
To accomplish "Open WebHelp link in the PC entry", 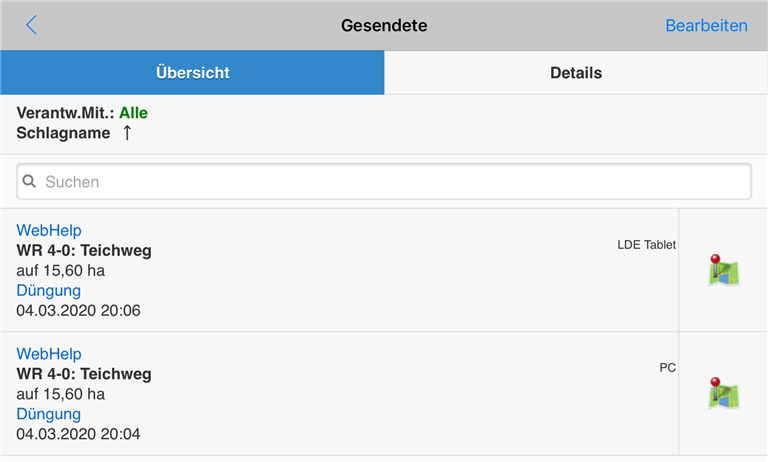I will click(x=49, y=354).
